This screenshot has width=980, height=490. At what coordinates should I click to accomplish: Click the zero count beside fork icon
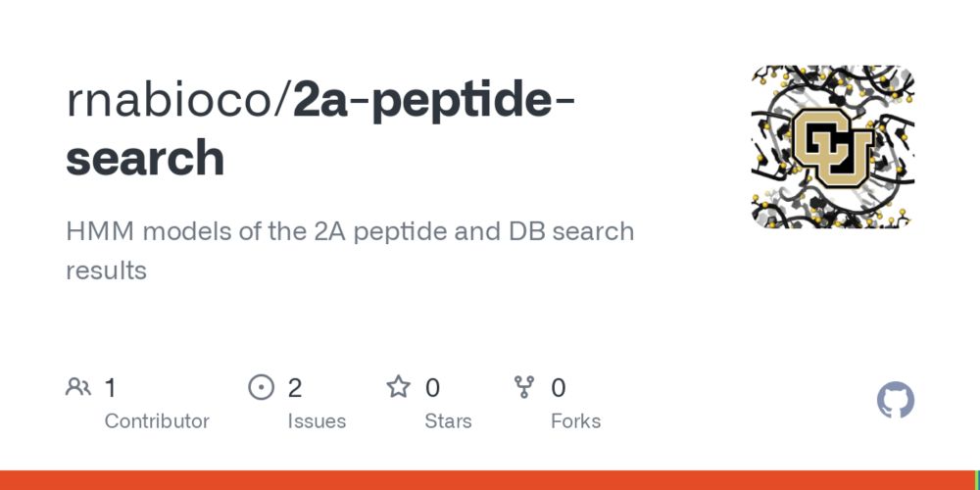click(559, 388)
